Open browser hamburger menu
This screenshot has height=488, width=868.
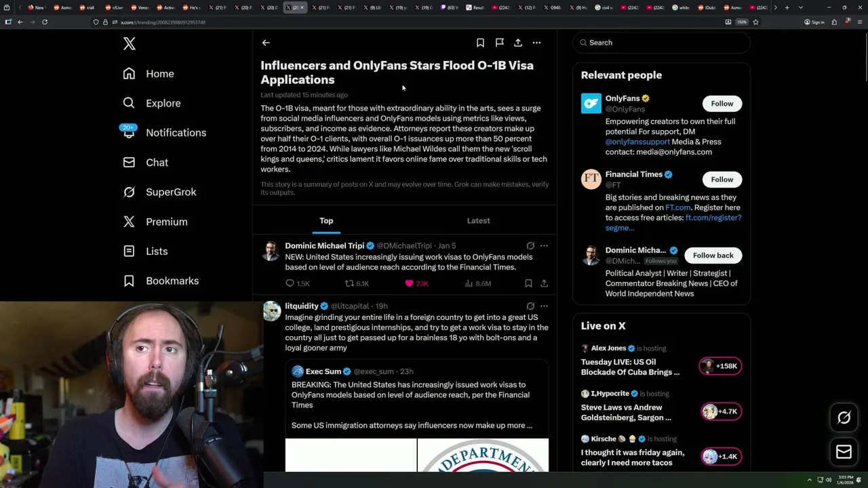point(859,22)
